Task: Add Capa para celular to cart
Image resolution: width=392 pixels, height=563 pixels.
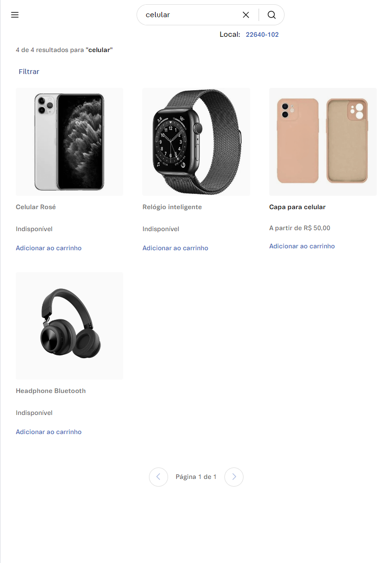Action: [302, 246]
